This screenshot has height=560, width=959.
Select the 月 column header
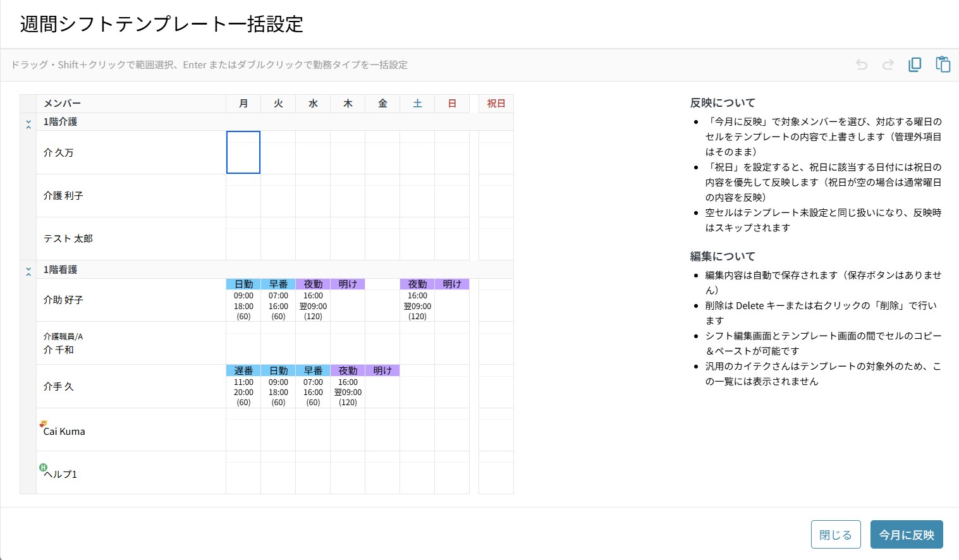click(243, 104)
